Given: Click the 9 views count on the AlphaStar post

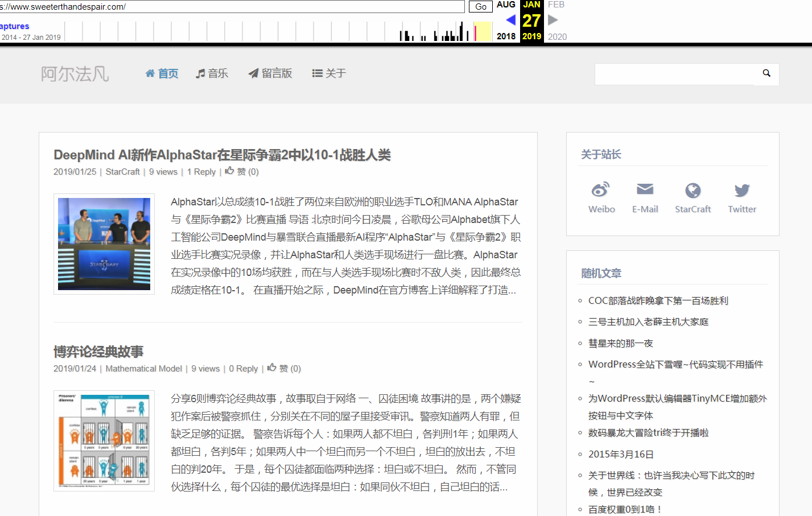Looking at the screenshot, I should [163, 172].
